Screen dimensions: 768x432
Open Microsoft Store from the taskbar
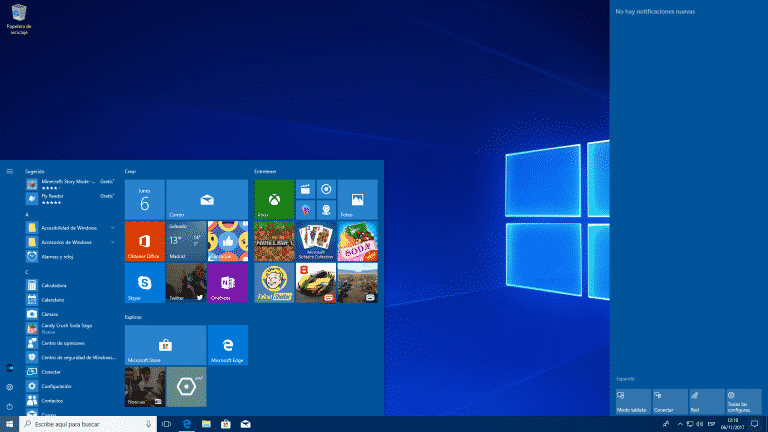226,424
